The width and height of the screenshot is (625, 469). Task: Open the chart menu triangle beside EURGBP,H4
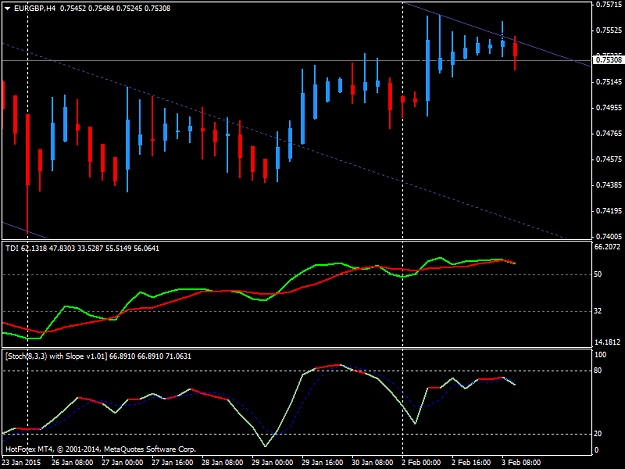pos(7,8)
